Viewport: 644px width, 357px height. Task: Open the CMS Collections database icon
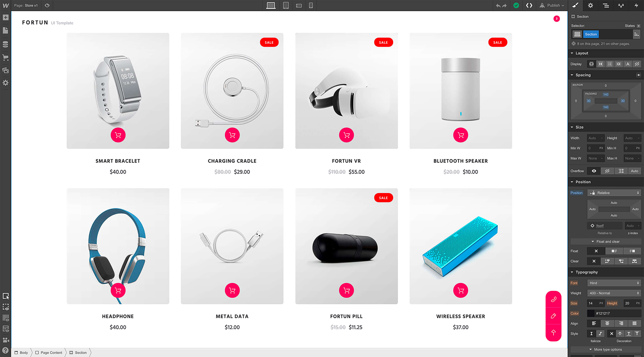click(x=5, y=44)
